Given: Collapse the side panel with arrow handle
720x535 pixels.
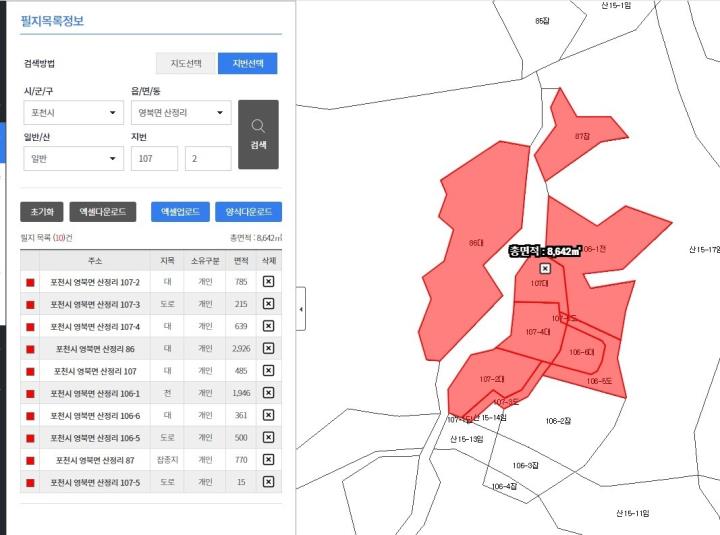Looking at the screenshot, I should coord(302,309).
